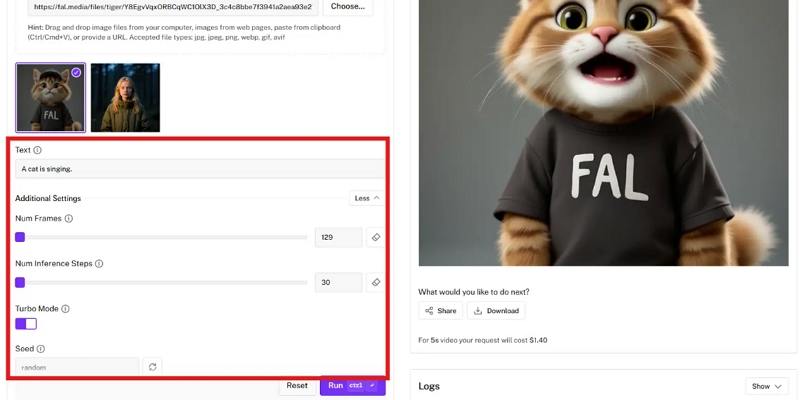The width and height of the screenshot is (800, 400).
Task: Click info icon beside Seed label
Action: 40,349
